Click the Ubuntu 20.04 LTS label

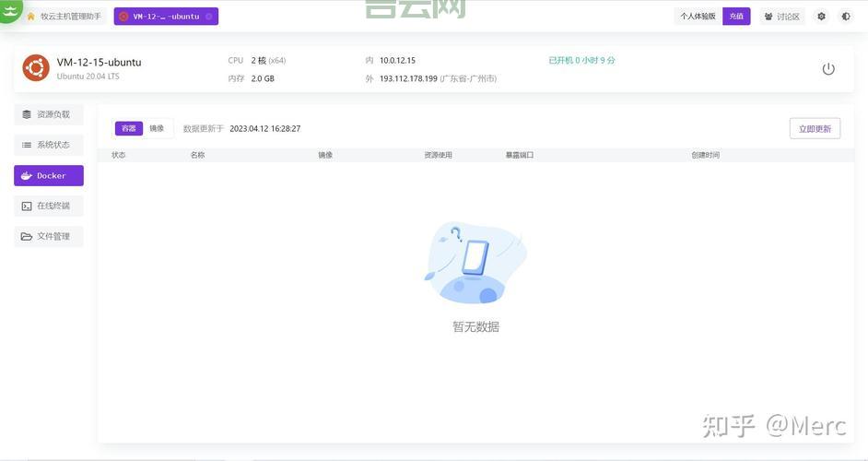tap(88, 77)
